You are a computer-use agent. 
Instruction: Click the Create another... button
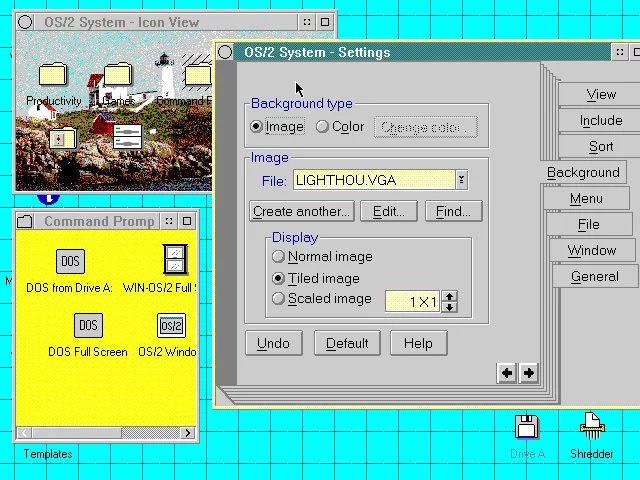click(302, 211)
